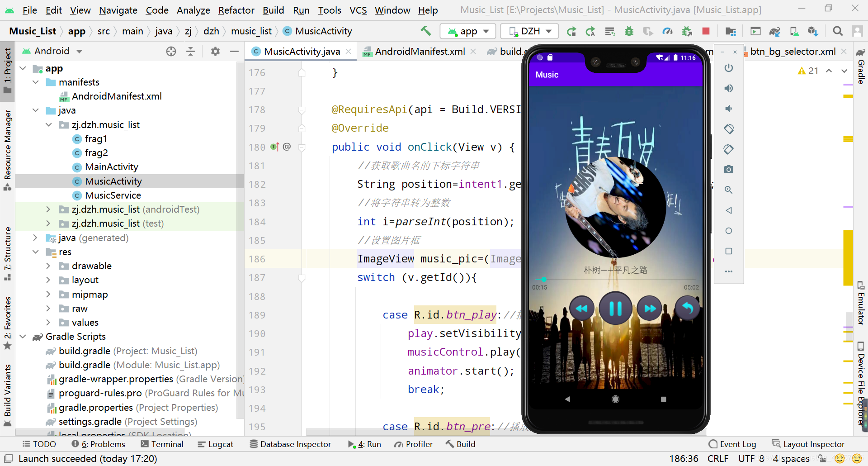The height and width of the screenshot is (466, 868).
Task: Play previous song with rewind button
Action: (x=581, y=309)
